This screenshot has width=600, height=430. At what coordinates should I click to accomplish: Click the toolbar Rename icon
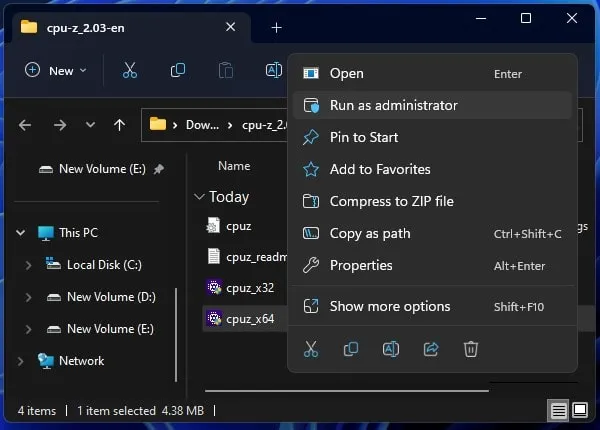[274, 70]
